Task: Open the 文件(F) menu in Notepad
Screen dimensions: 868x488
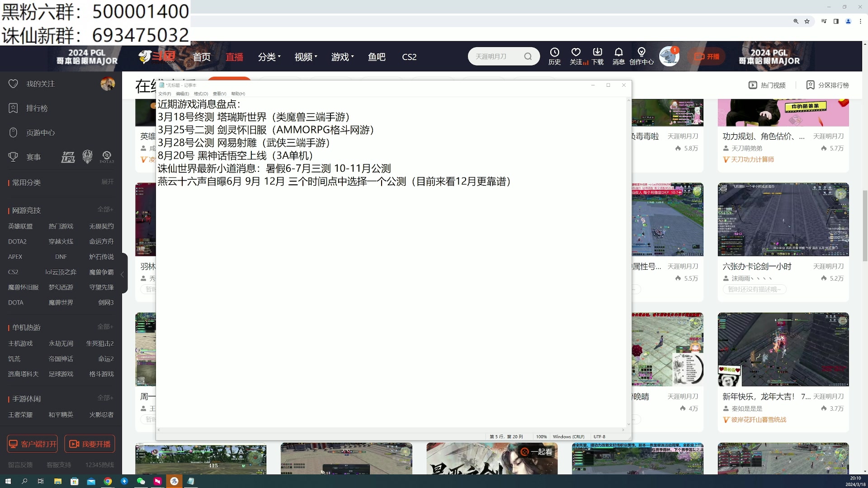Action: (164, 94)
